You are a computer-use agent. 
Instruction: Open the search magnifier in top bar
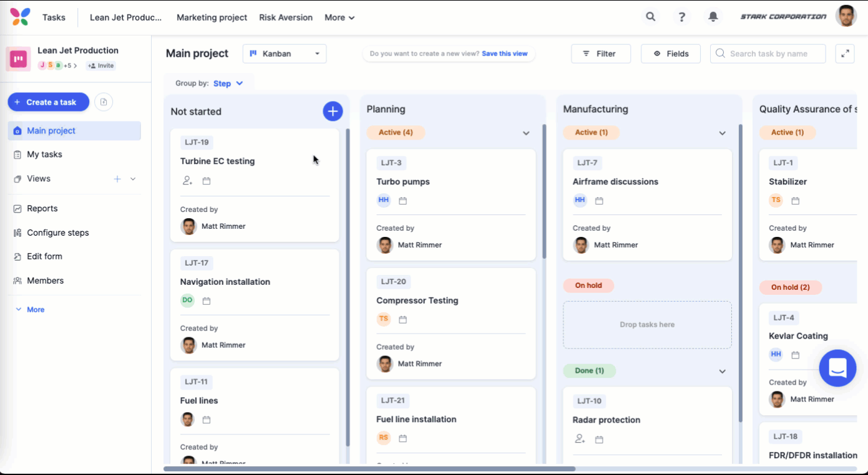coord(651,17)
